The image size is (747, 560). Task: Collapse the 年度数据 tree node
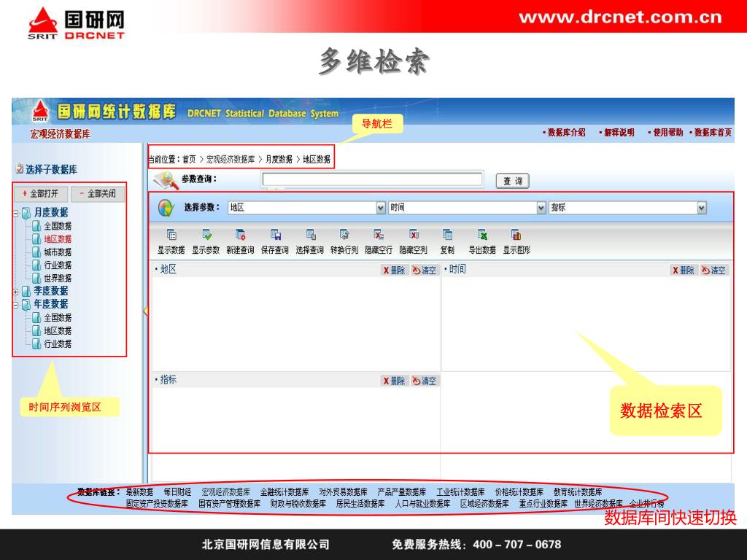16,305
